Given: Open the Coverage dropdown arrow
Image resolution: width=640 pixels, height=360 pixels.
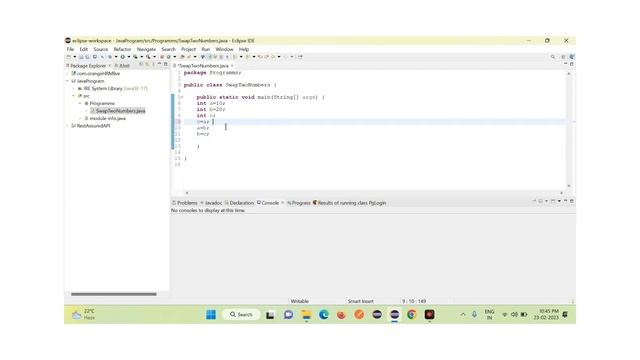Looking at the screenshot, I should click(x=142, y=57).
